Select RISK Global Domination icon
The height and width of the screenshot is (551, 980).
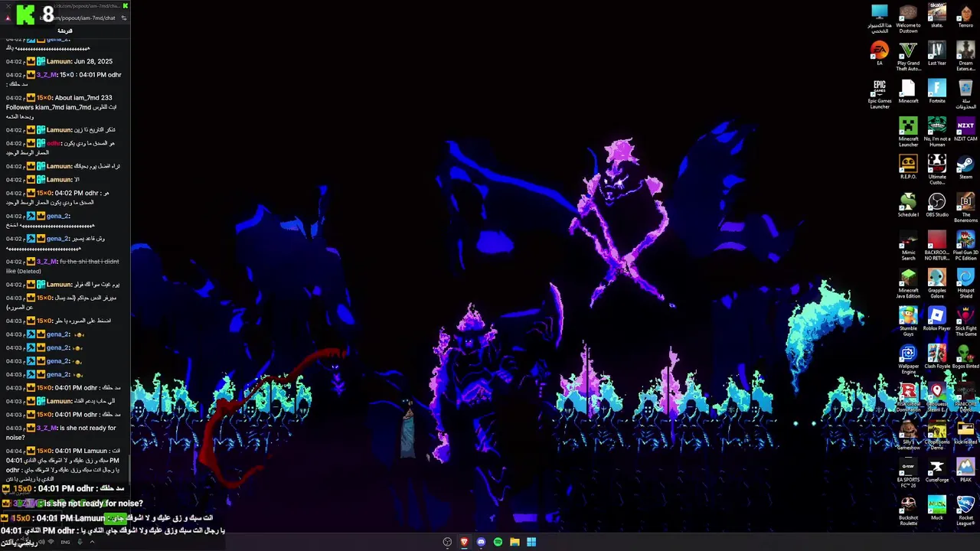coord(908,398)
